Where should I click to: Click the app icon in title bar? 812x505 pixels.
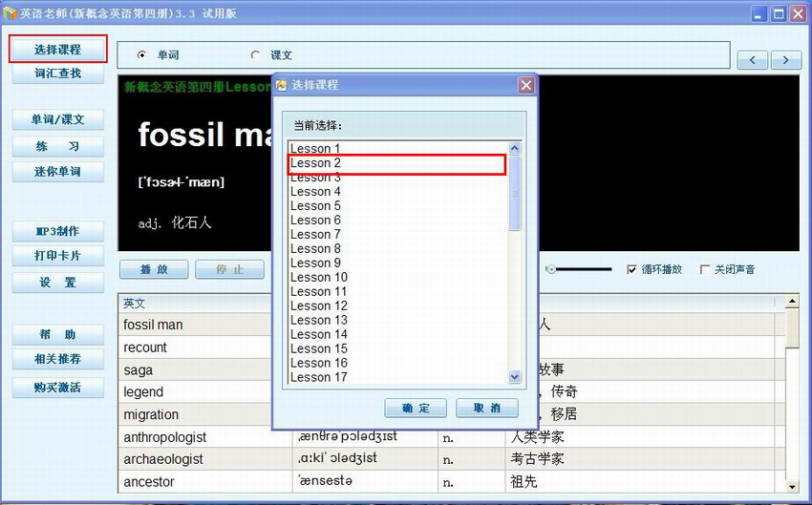point(10,13)
